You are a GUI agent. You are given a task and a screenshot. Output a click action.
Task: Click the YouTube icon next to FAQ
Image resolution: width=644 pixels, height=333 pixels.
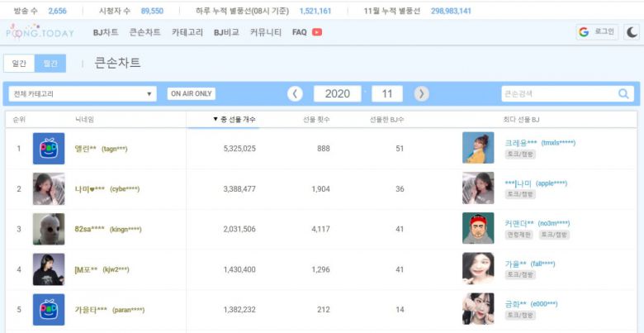pyautogui.click(x=317, y=32)
